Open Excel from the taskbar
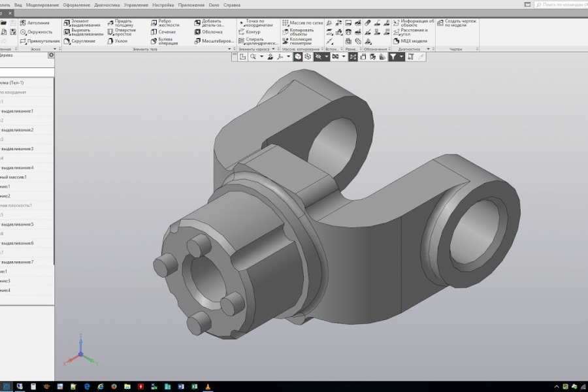This screenshot has width=588, height=392. [194, 386]
